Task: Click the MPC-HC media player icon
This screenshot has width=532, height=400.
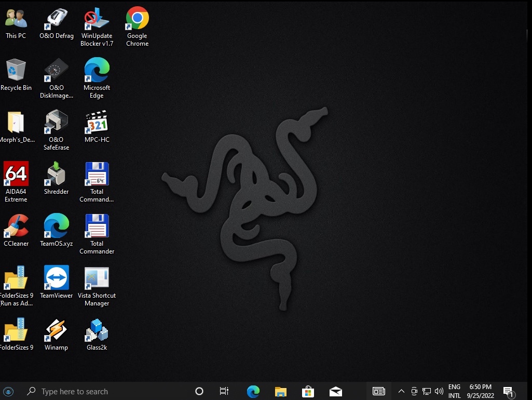Action: [97, 123]
